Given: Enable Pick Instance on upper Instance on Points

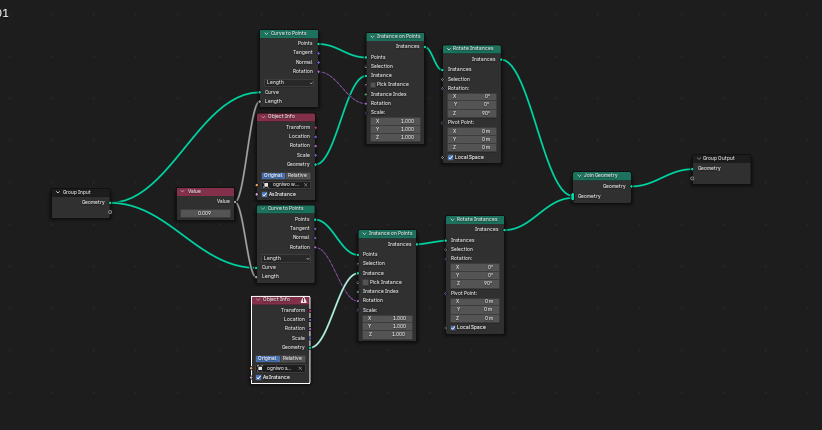Looking at the screenshot, I should [x=374, y=84].
